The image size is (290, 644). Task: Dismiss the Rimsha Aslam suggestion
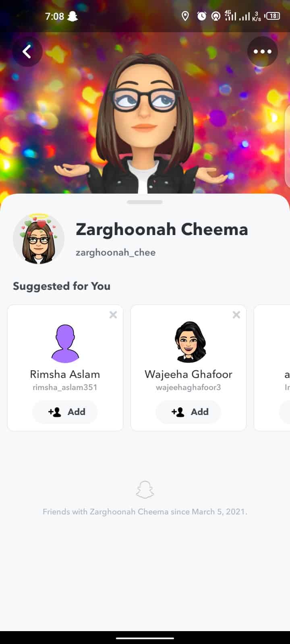pyautogui.click(x=113, y=314)
